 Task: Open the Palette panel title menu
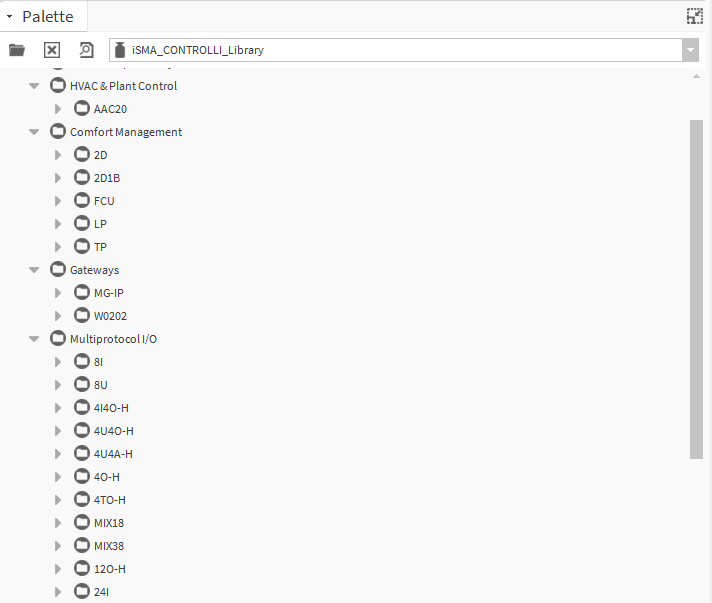[x=9, y=17]
